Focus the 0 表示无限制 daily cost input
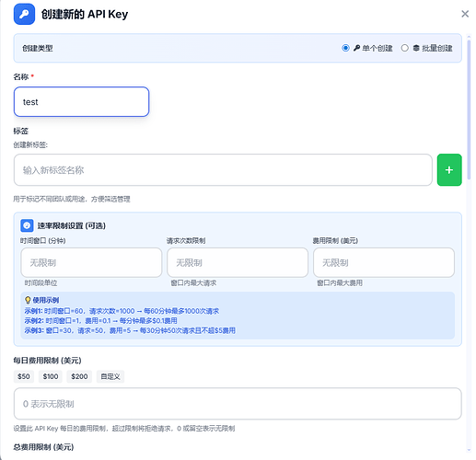The image size is (476, 460). (x=238, y=404)
